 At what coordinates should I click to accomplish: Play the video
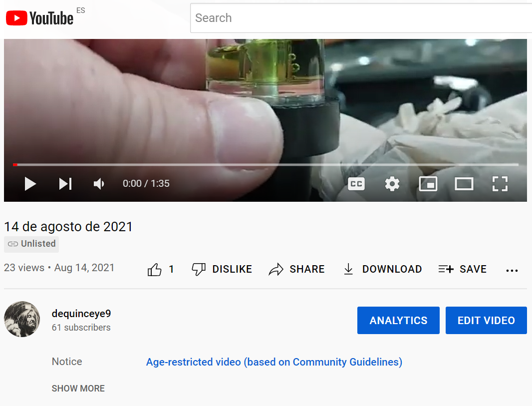tap(30, 184)
